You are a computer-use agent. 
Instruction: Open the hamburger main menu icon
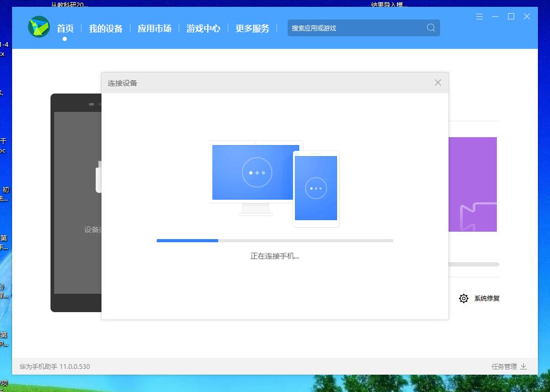click(480, 16)
